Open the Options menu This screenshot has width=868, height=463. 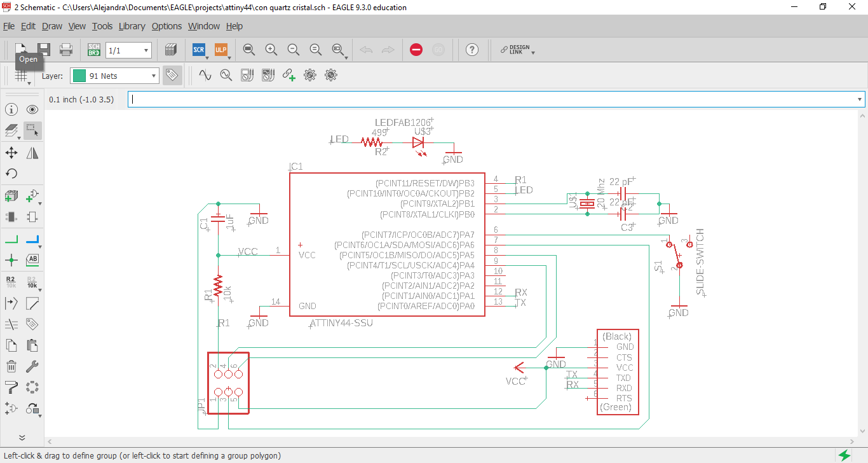(166, 26)
